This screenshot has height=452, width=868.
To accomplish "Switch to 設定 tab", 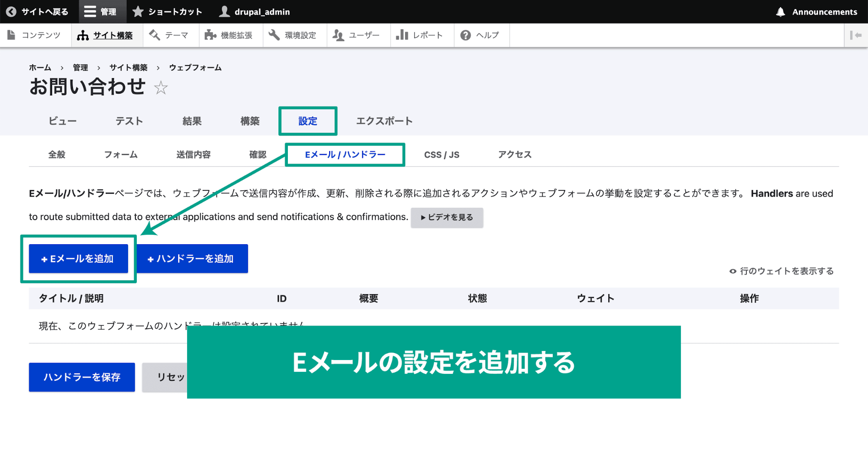I will (x=308, y=121).
